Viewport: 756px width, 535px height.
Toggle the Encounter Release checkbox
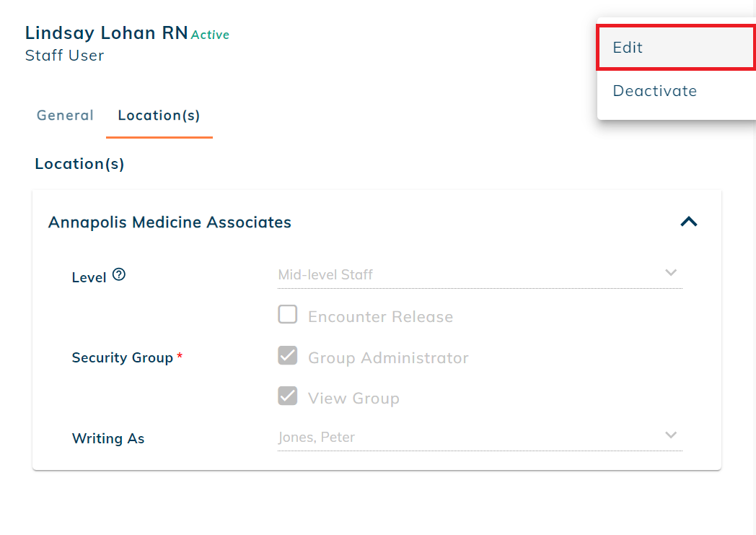(287, 314)
